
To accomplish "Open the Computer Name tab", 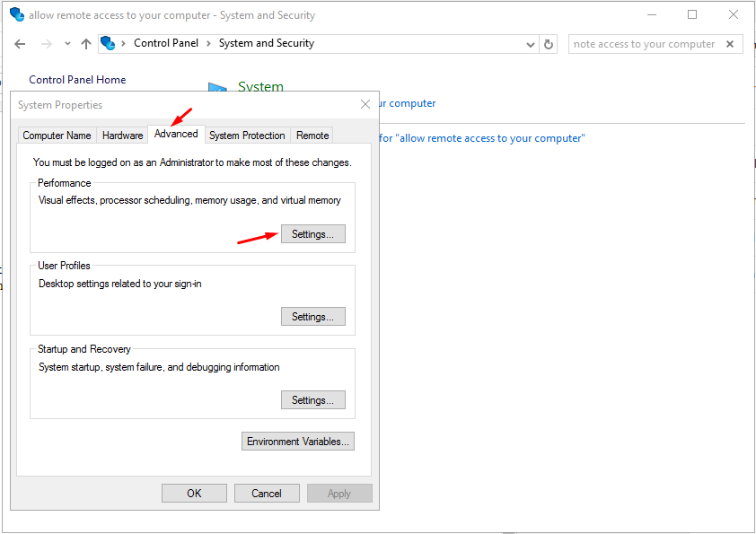I will [57, 135].
